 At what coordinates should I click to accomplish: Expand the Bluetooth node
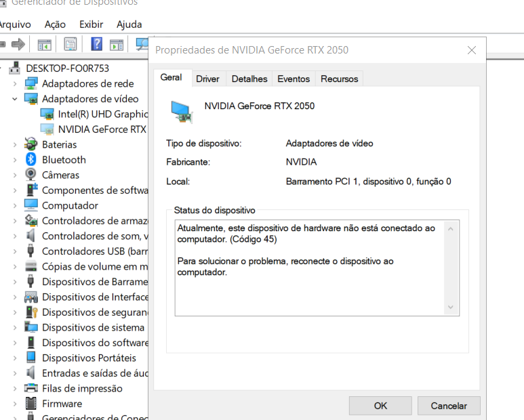(x=15, y=160)
